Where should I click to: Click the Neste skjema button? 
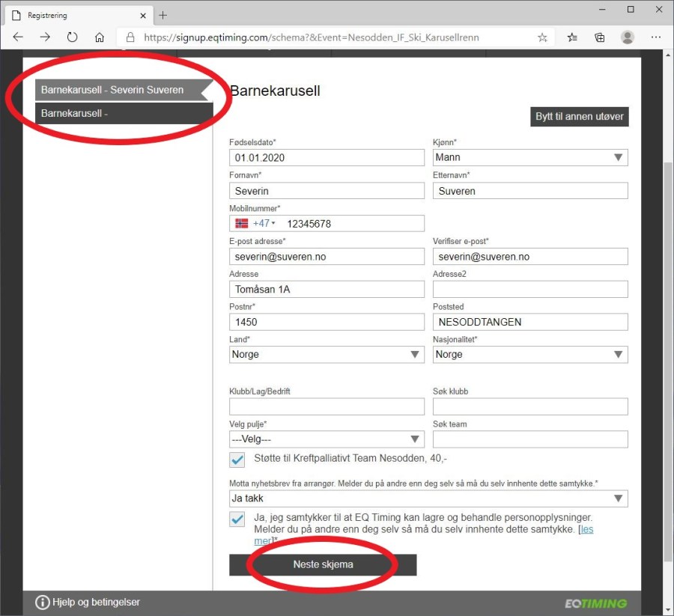click(x=323, y=564)
